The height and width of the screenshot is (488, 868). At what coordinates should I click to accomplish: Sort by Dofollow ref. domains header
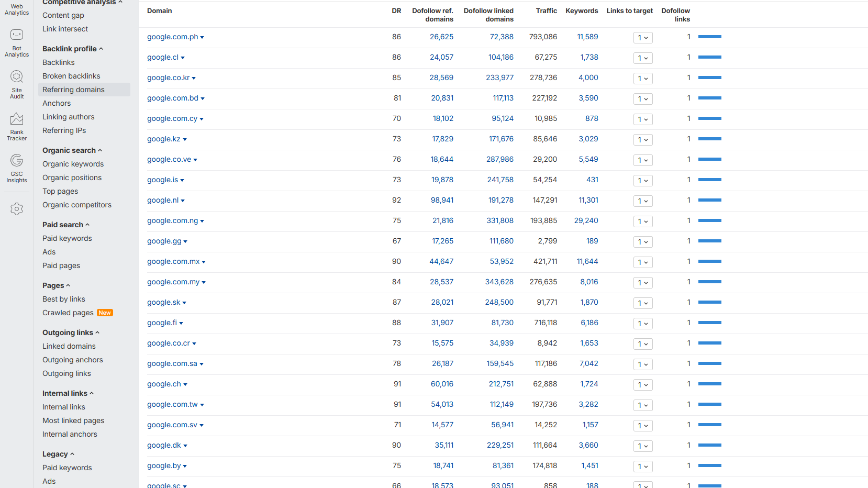(x=432, y=15)
